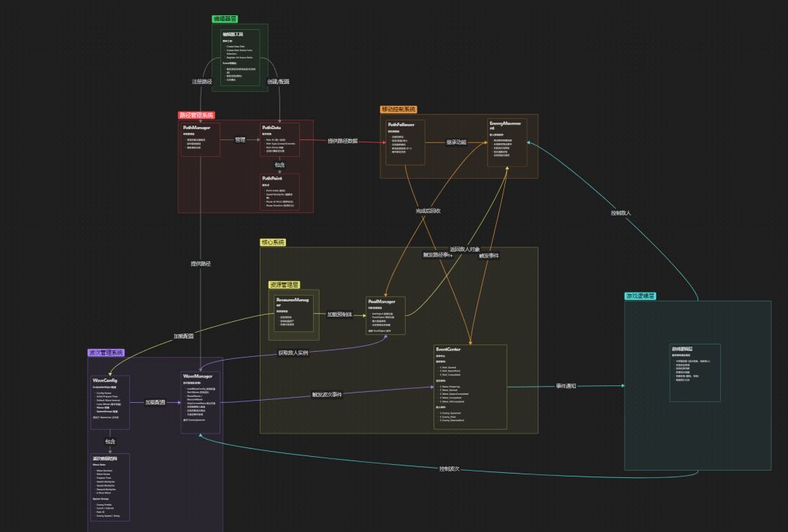
Task: Click the PoolManager node
Action: pos(385,316)
